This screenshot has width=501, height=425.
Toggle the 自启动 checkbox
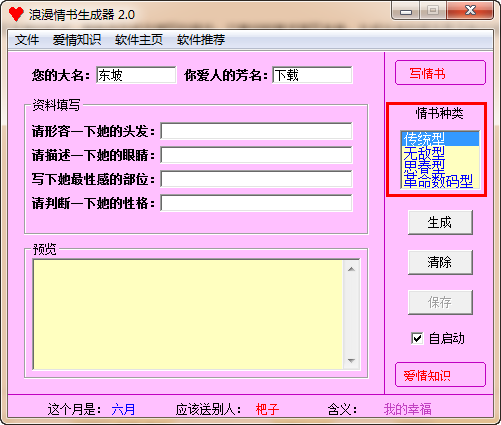(417, 338)
